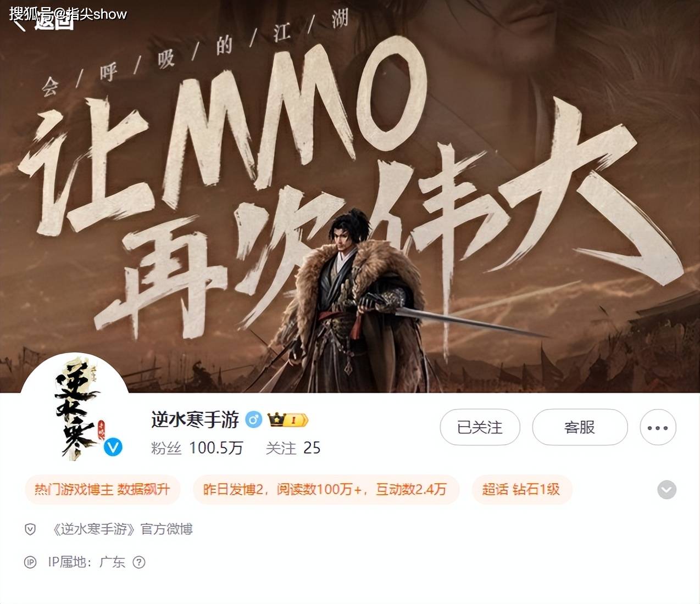Click the question mark beside IP属地
Viewport: 700px width, 604px height.
(139, 562)
